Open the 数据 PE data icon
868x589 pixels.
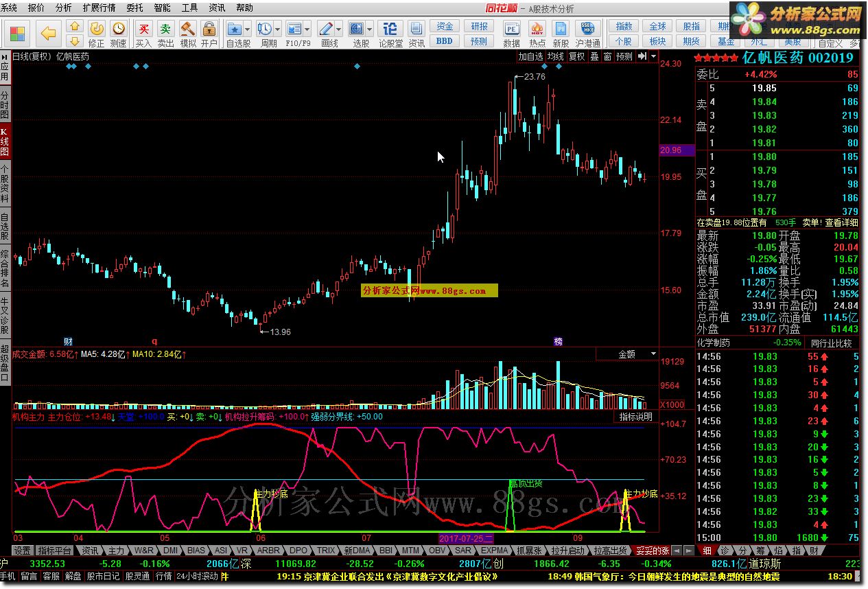point(511,34)
